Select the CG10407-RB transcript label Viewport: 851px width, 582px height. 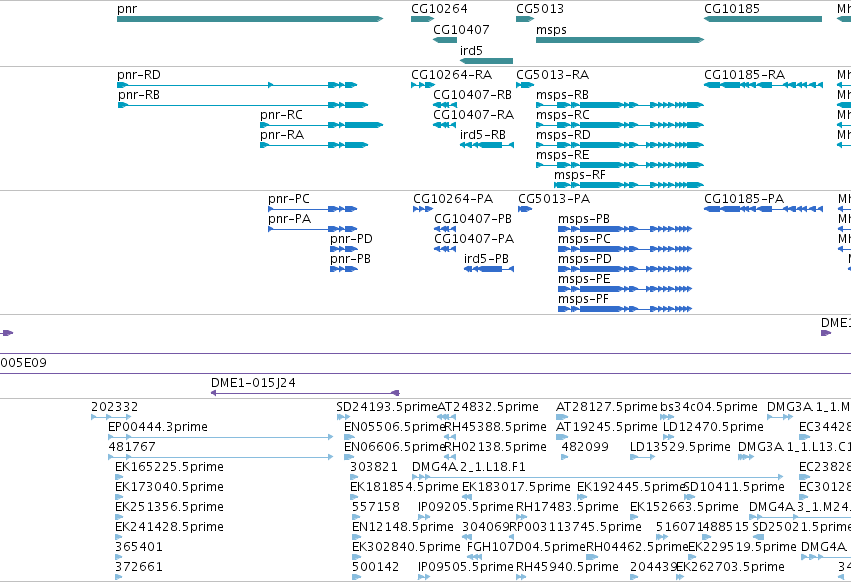pyautogui.click(x=472, y=94)
